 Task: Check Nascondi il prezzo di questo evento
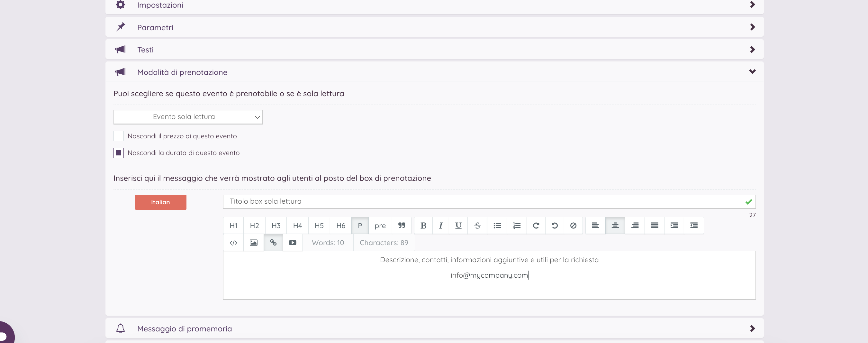coord(118,136)
